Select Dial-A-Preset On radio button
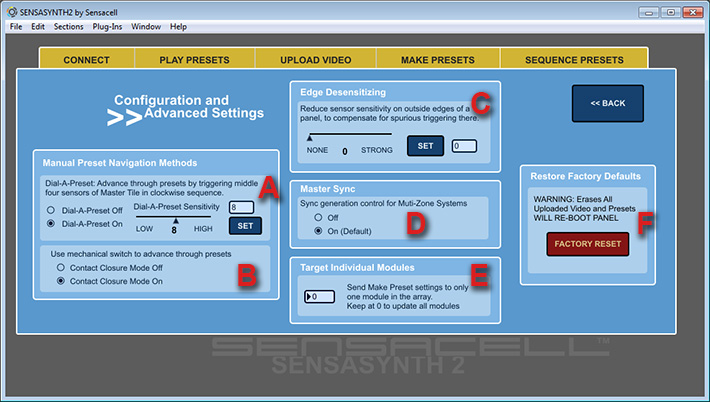Image resolution: width=710 pixels, height=402 pixels. (x=51, y=224)
